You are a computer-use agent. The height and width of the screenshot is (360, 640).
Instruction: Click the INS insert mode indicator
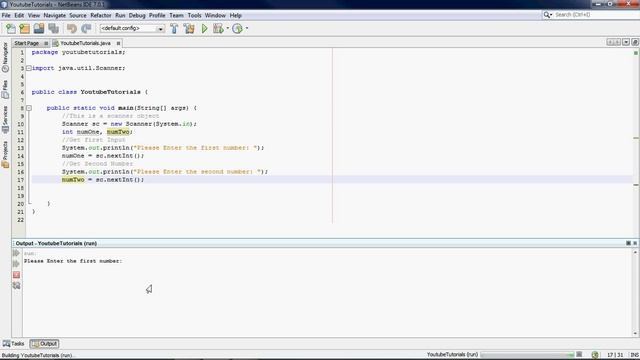coord(634,355)
